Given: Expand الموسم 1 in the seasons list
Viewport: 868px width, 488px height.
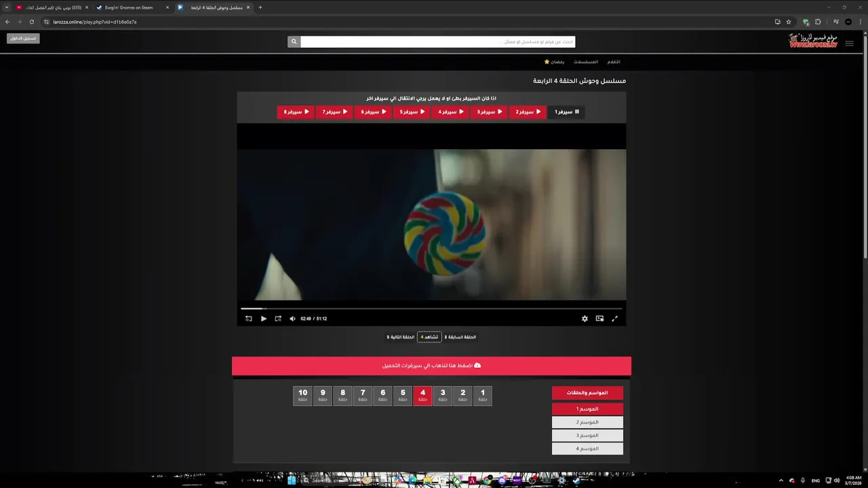Looking at the screenshot, I should coord(587,409).
